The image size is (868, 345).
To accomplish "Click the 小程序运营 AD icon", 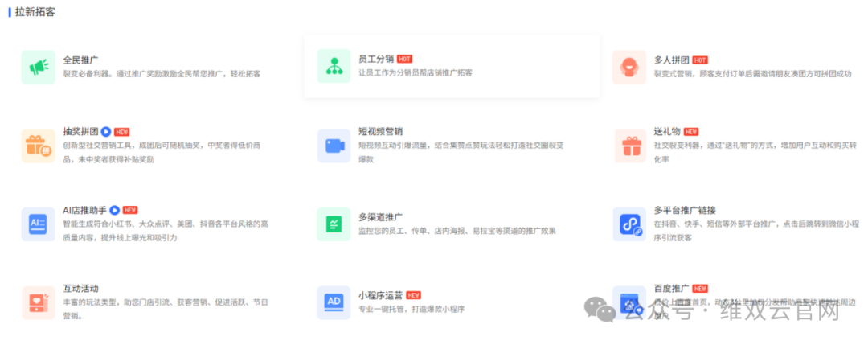I will pos(334,302).
